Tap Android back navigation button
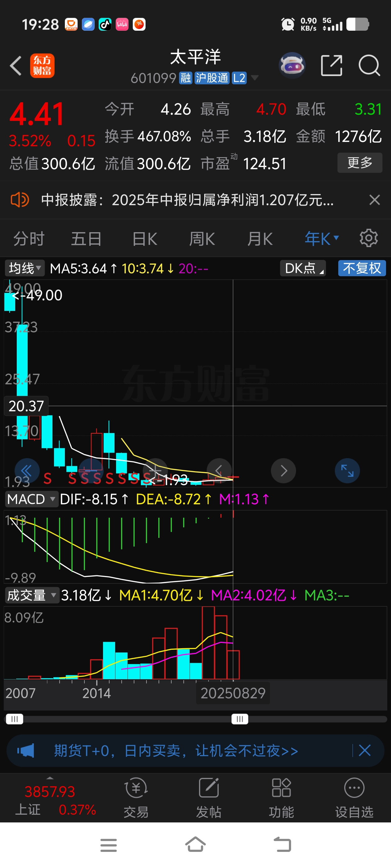This screenshot has width=391, height=868. tap(282, 845)
